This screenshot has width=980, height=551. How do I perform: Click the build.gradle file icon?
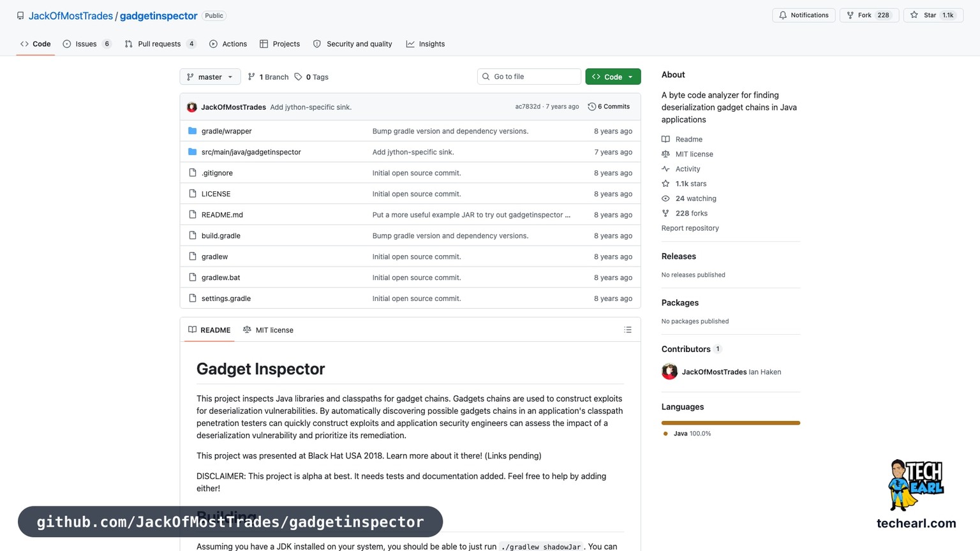(x=192, y=235)
